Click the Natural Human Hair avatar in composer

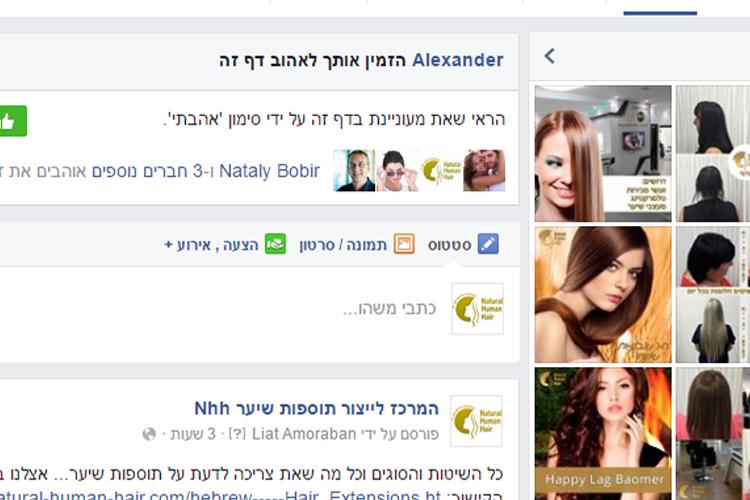click(477, 309)
